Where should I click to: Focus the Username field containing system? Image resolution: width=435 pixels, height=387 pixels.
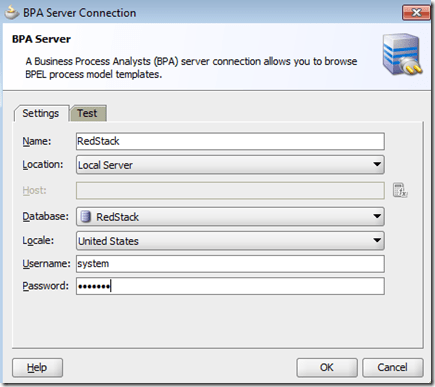pos(230,264)
